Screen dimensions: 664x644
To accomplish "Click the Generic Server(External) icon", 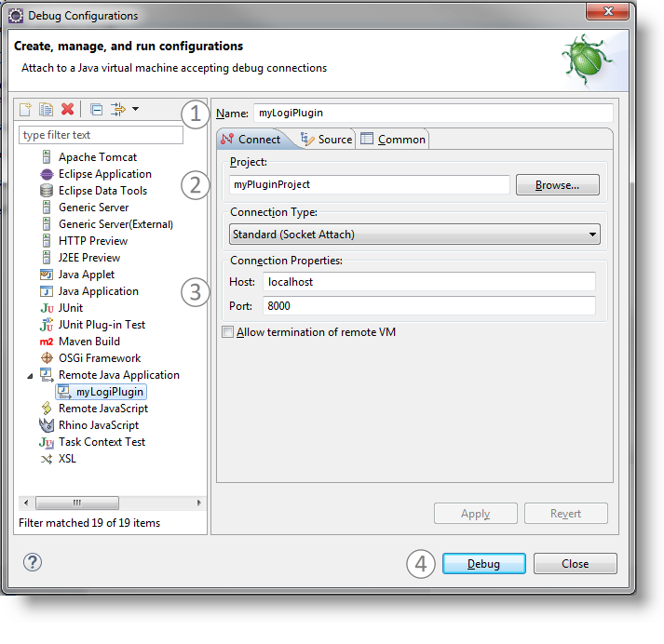I will tap(47, 224).
